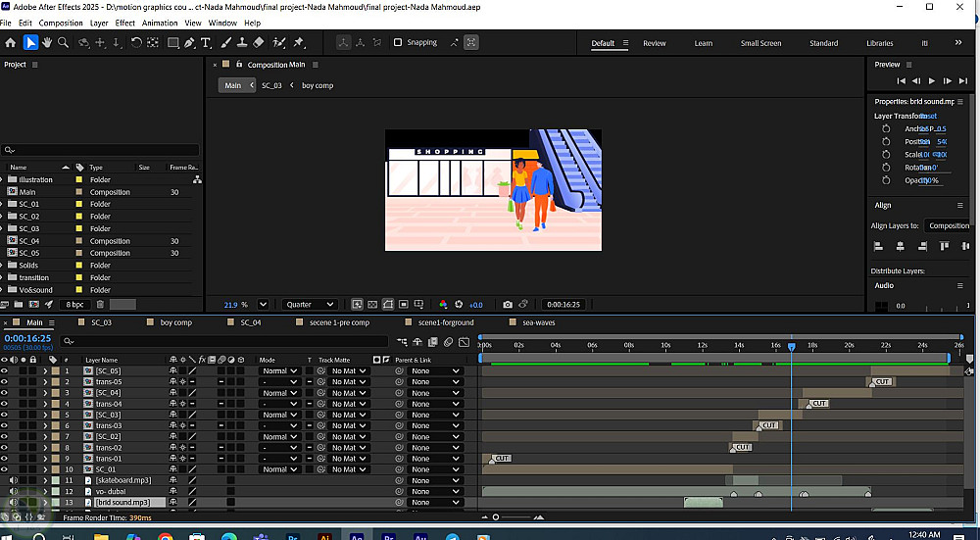Select the Clone Stamp tool
Screen dimensions: 980x540
tap(242, 43)
